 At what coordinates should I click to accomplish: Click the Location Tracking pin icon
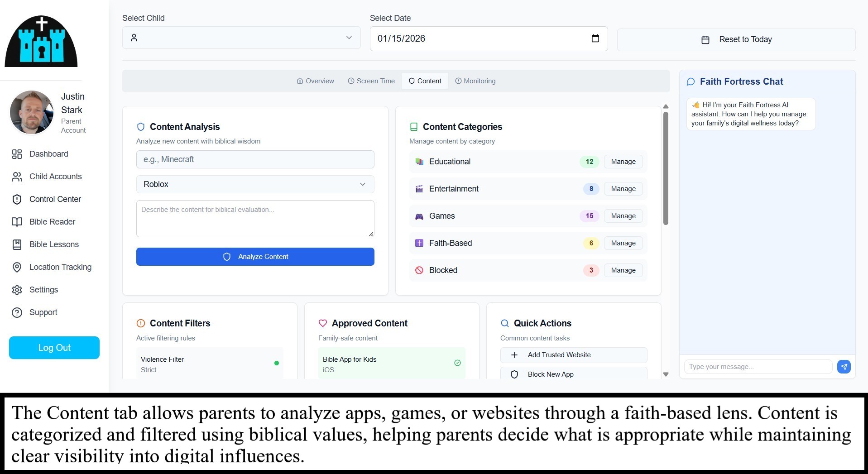click(x=17, y=267)
